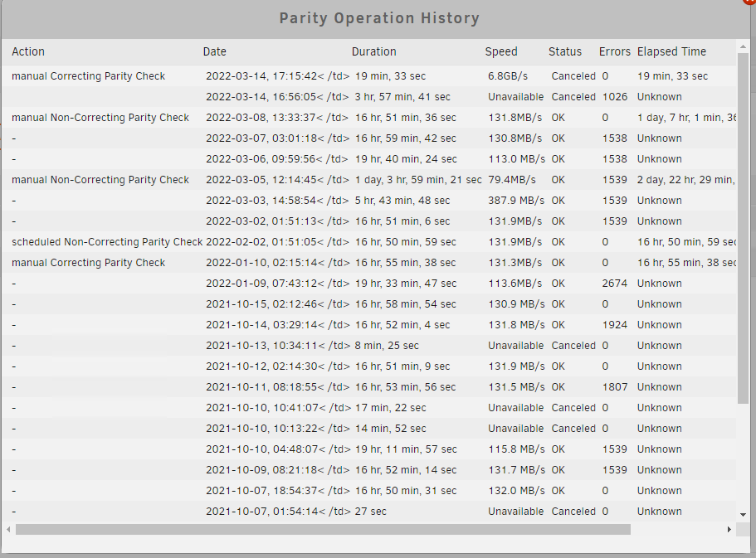Screen dimensions: 756x558
Task: Click duration 19 hr, 11 min, 57 sec
Action: click(x=406, y=449)
